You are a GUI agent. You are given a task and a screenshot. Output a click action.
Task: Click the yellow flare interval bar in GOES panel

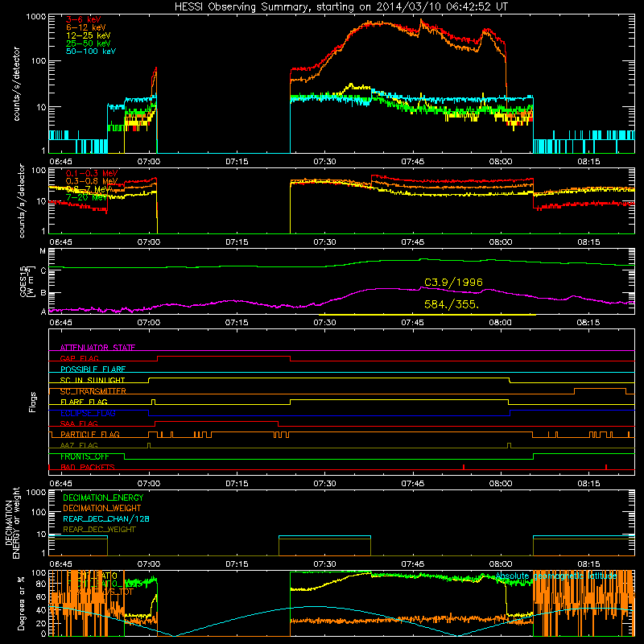click(x=427, y=315)
